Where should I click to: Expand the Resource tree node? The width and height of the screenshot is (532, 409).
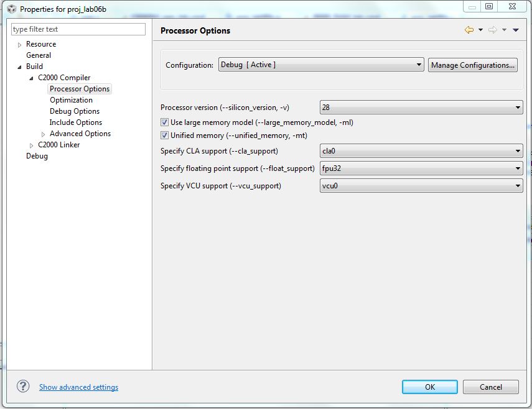(18, 44)
